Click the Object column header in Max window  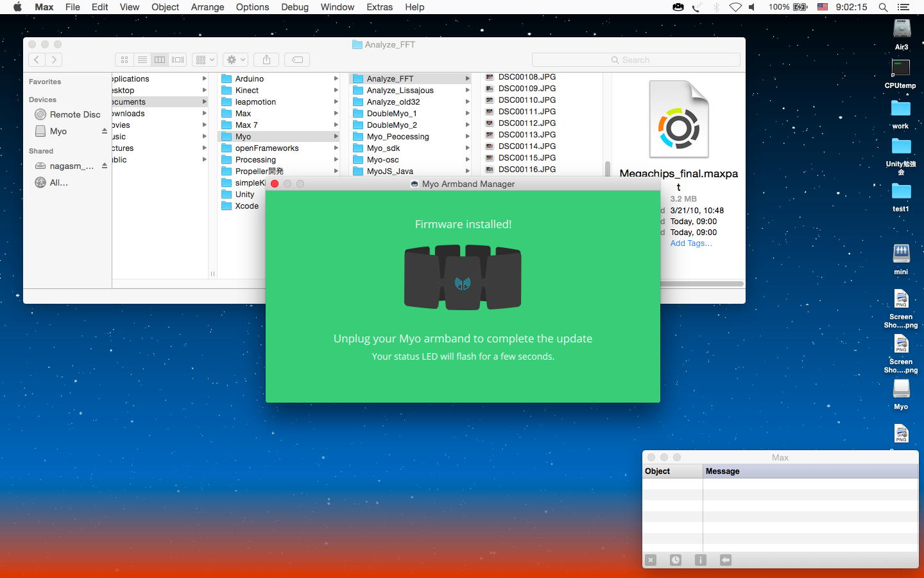coord(672,471)
